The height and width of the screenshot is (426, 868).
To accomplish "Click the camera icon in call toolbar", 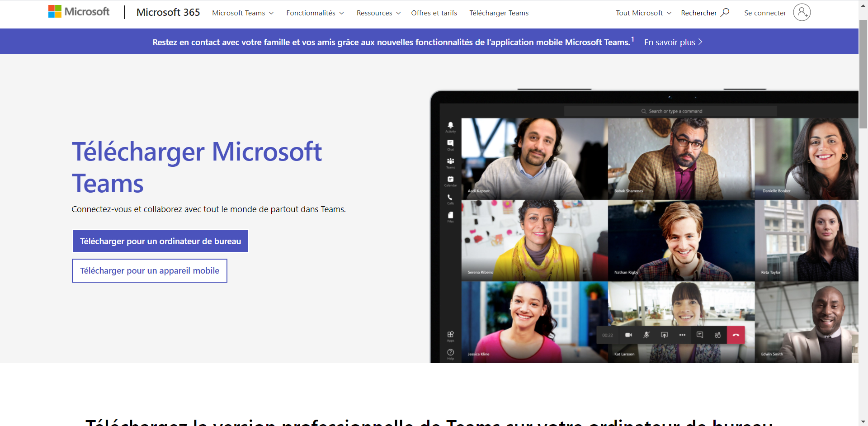I will click(x=628, y=335).
